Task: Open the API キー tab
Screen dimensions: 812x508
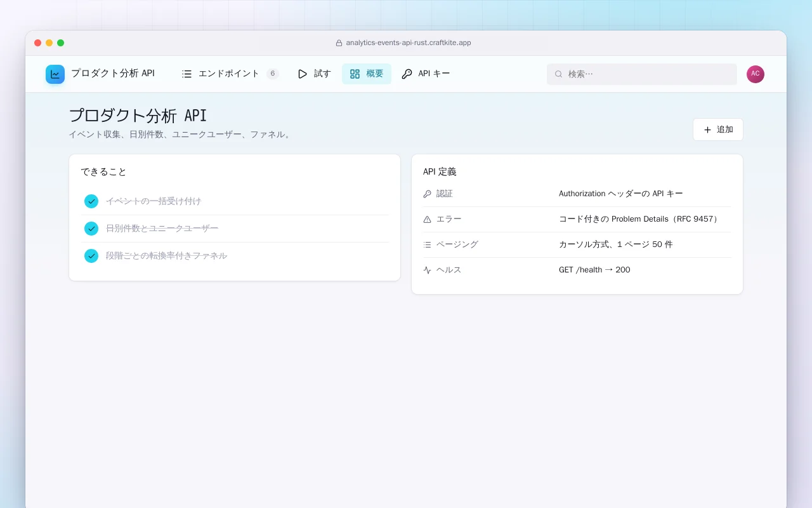Action: pyautogui.click(x=426, y=74)
